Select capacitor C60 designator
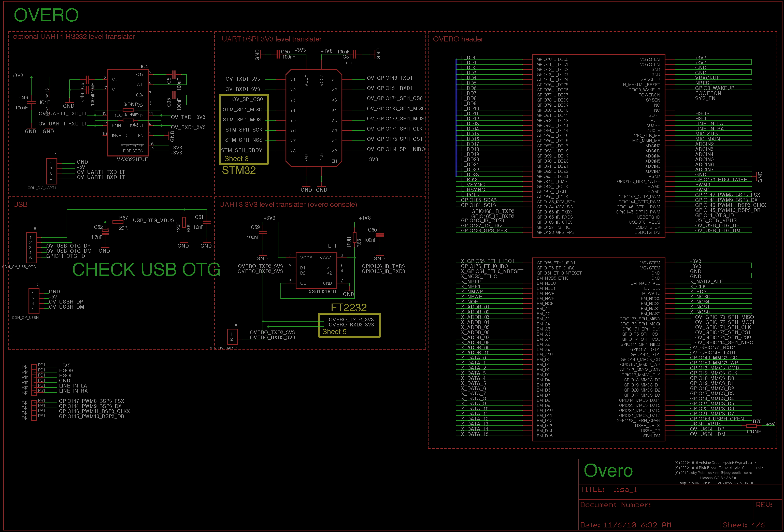This screenshot has height=532, width=784. 372,230
